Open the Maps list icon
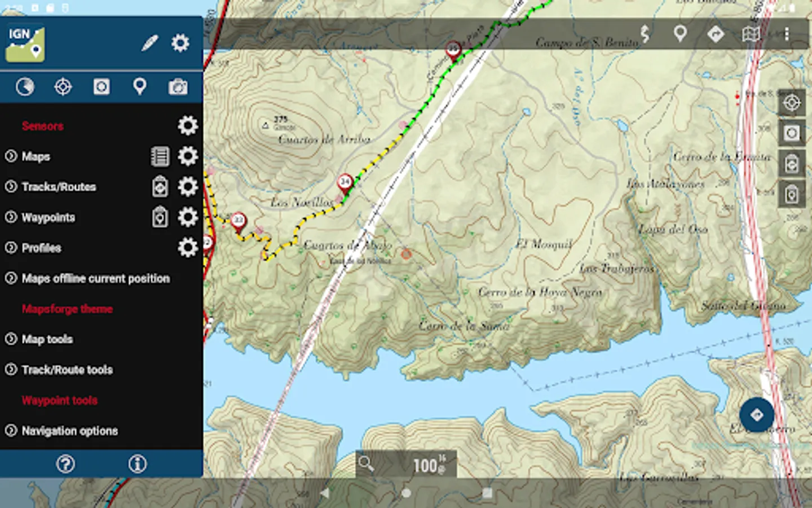This screenshot has width=812, height=508. 160,156
